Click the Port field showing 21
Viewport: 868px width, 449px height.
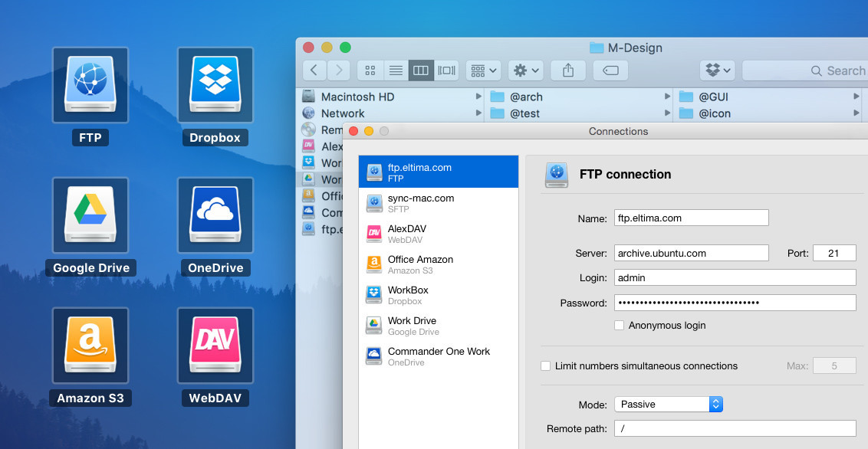(835, 254)
